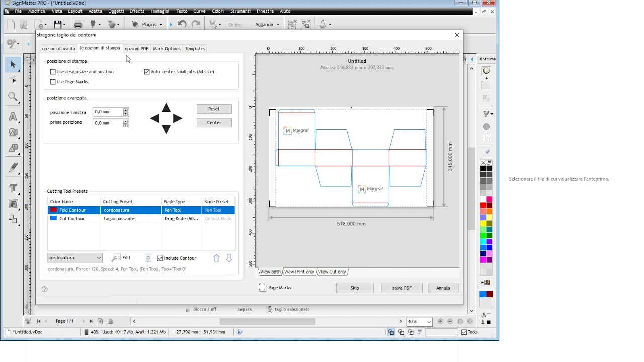Click the Redo arrow in the toolbar
This screenshot has height=362, width=644.
[x=196, y=24]
